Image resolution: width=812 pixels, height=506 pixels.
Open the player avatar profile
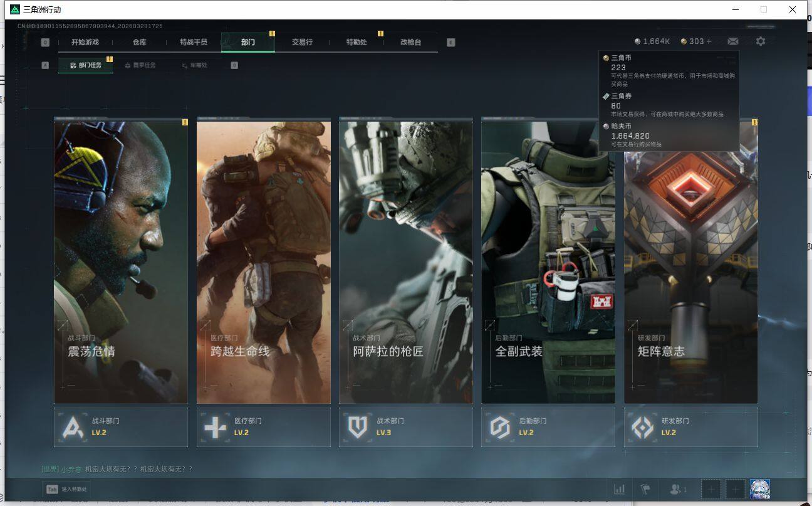[x=760, y=489]
